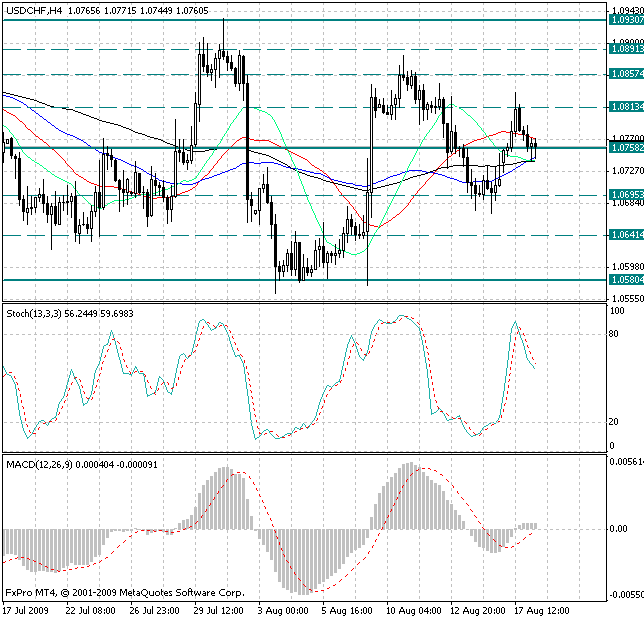Click the 1.05804 support price label
The image size is (644, 618).
625,280
